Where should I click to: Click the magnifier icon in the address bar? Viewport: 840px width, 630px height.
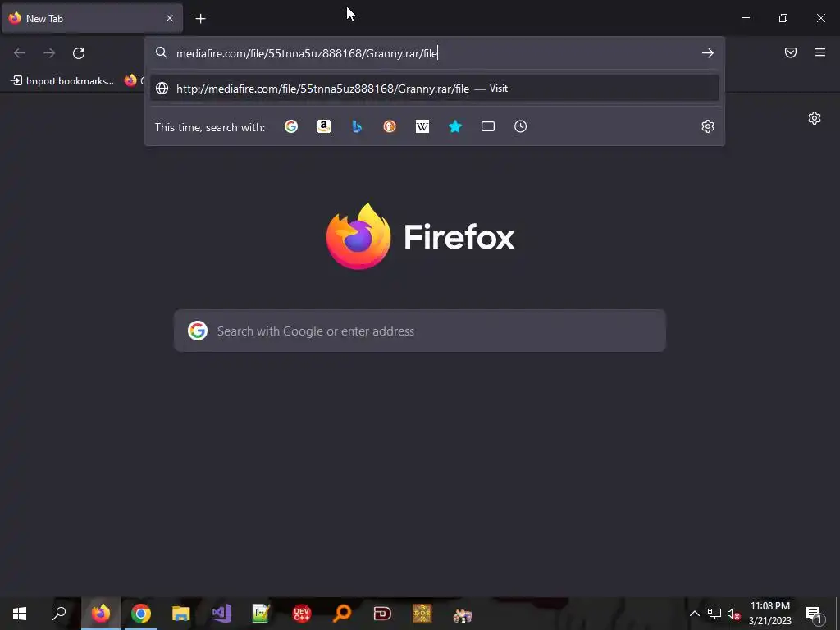click(x=162, y=52)
